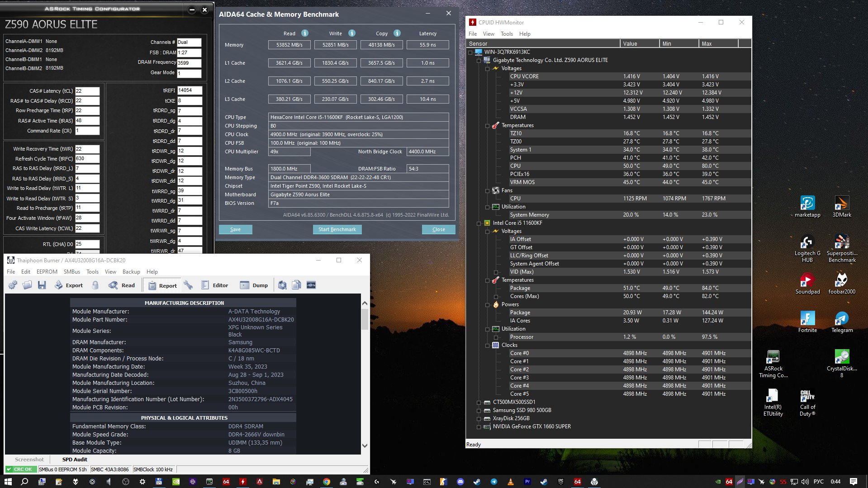The image size is (868, 488).
Task: Open the foobar2000 desktop shortcut
Action: (842, 284)
